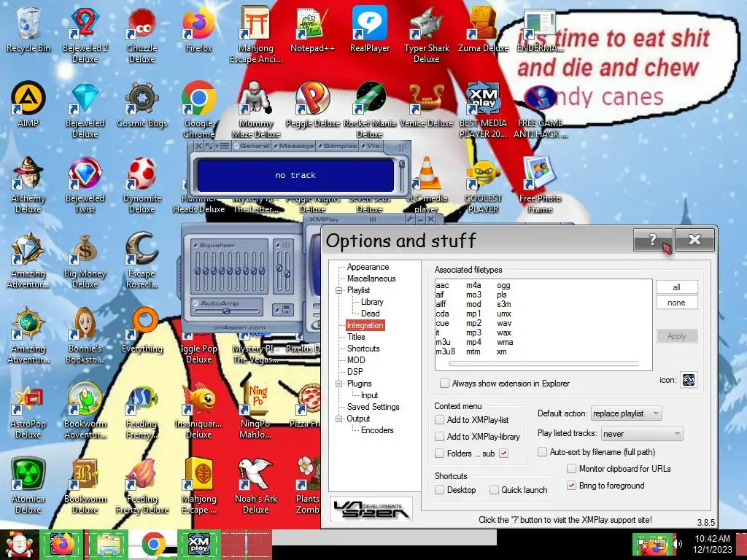The height and width of the screenshot is (560, 747).
Task: Launch RealPlayer desktop icon
Action: (x=370, y=29)
